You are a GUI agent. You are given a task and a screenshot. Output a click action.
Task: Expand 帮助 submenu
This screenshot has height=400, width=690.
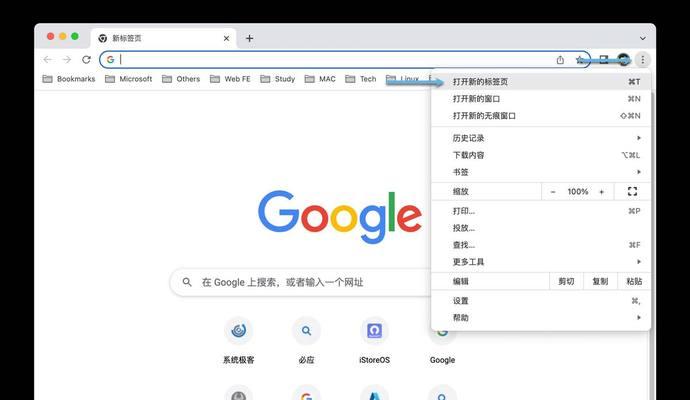click(541, 318)
